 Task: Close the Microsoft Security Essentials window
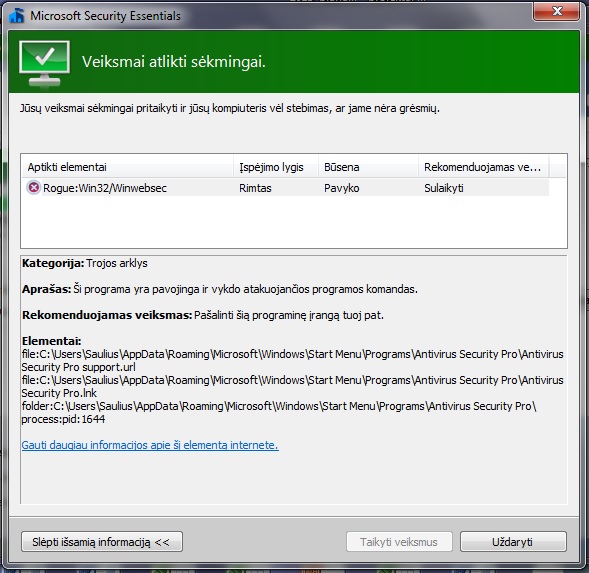pyautogui.click(x=556, y=11)
